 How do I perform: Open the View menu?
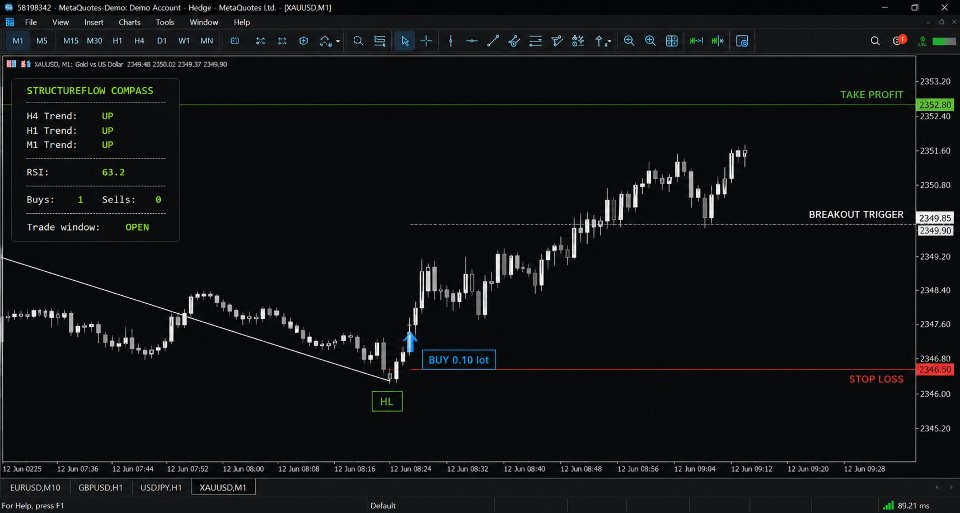60,22
